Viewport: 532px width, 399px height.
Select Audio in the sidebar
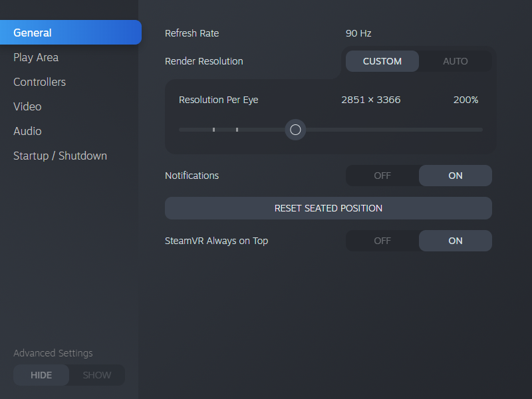(x=27, y=131)
